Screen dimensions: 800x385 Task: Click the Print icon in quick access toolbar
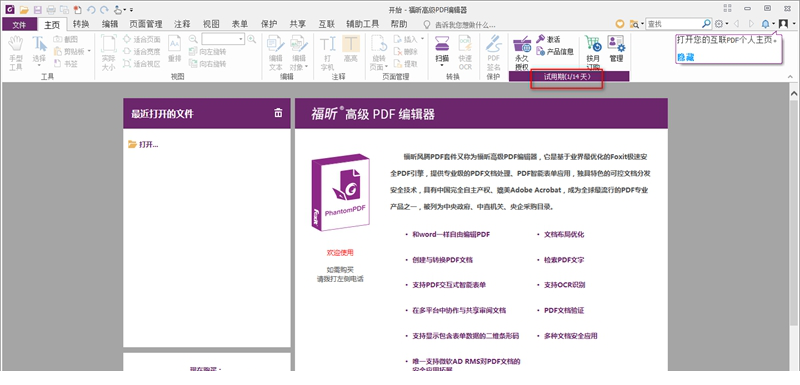pyautogui.click(x=51, y=9)
